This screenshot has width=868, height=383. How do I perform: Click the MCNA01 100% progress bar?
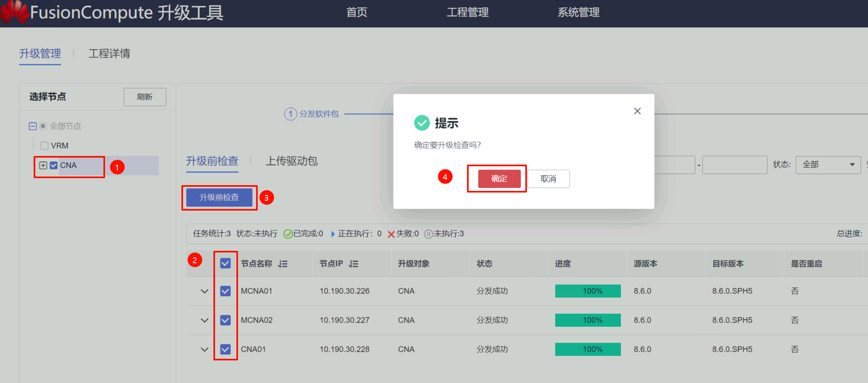tap(588, 291)
